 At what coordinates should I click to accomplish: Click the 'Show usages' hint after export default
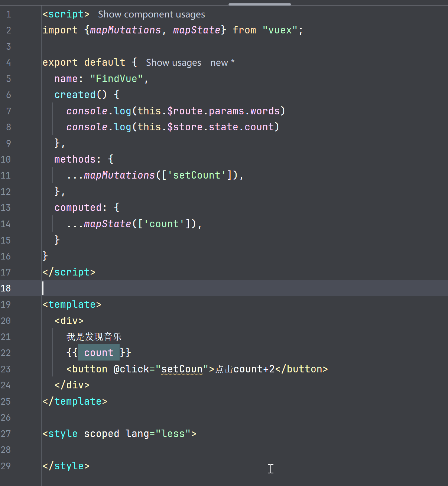point(173,63)
